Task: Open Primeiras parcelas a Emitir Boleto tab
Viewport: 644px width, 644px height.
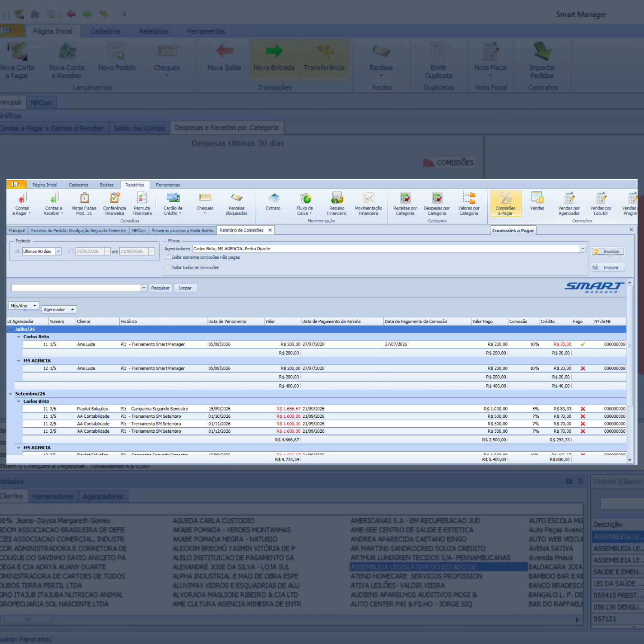Action: [x=182, y=231]
